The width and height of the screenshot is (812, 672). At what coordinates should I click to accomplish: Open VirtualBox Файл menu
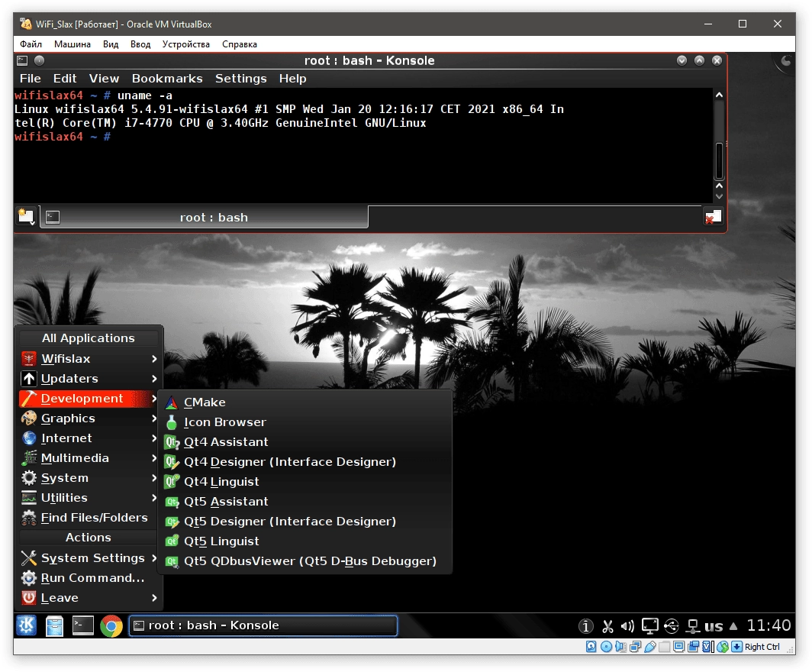[x=31, y=44]
